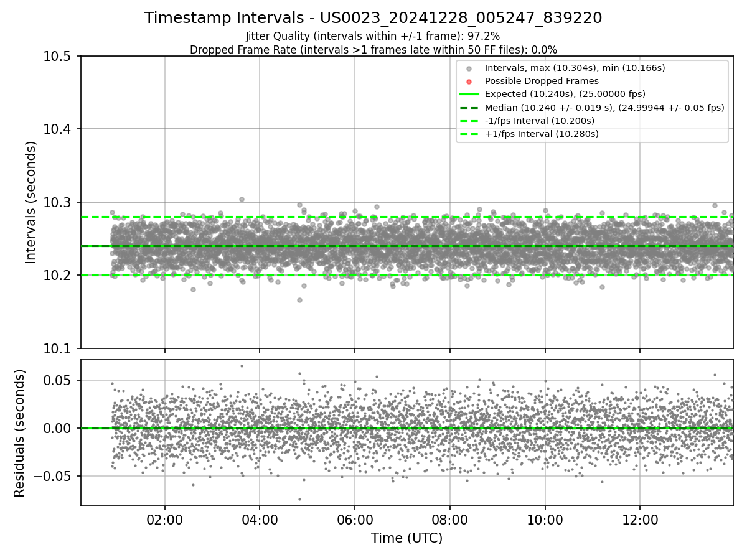747x560 pixels.
Task: Click the y-axis label 'Residuals (seconds)'
Action: click(x=19, y=433)
